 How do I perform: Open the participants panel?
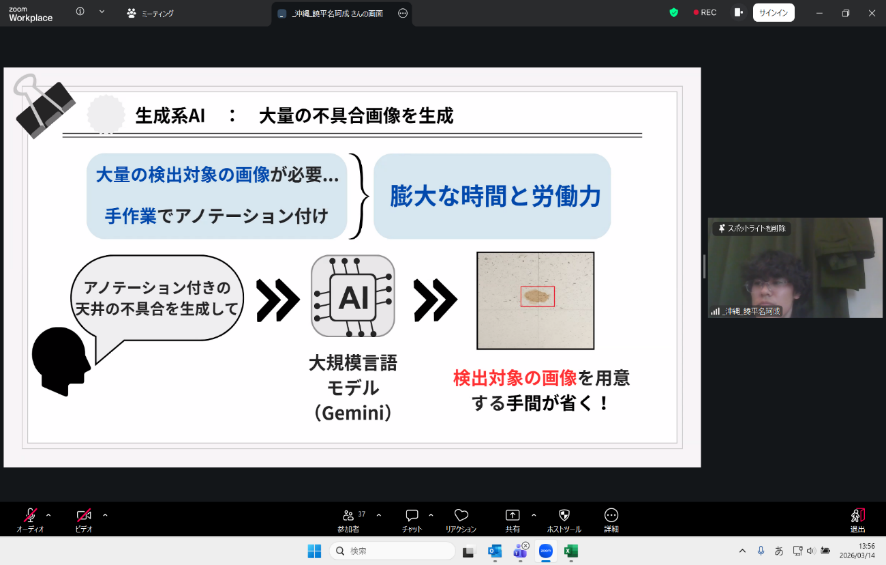pyautogui.click(x=348, y=516)
